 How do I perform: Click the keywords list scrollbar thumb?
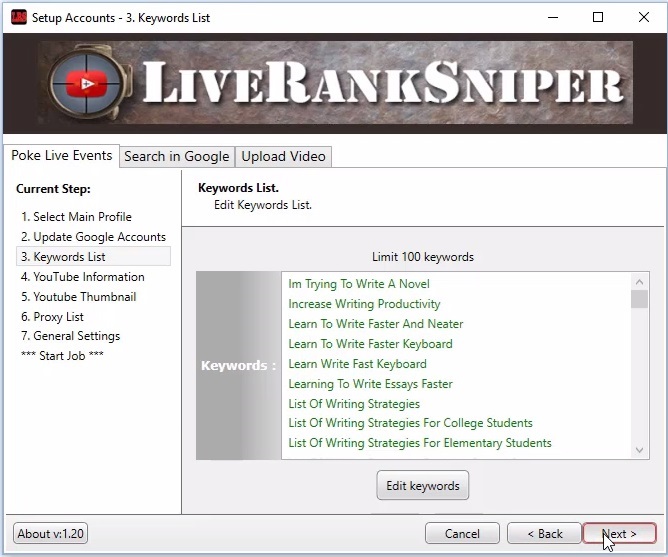639,299
